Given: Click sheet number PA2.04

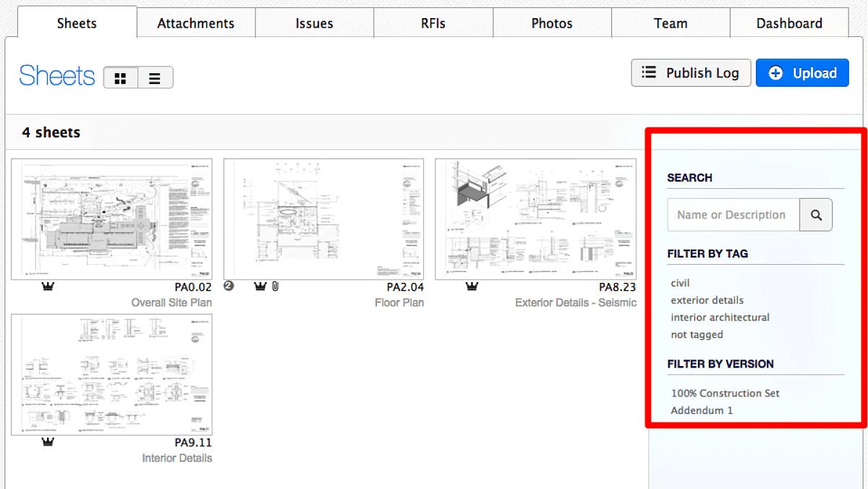Looking at the screenshot, I should pyautogui.click(x=405, y=287).
